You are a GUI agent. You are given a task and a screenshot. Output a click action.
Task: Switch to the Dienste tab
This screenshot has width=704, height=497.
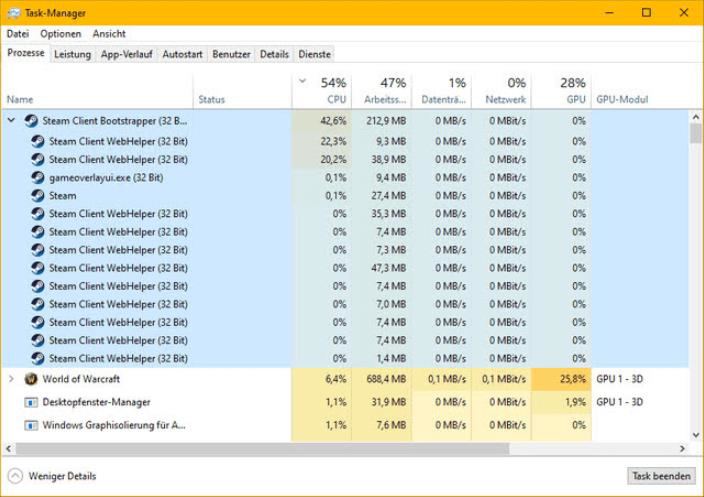click(314, 54)
